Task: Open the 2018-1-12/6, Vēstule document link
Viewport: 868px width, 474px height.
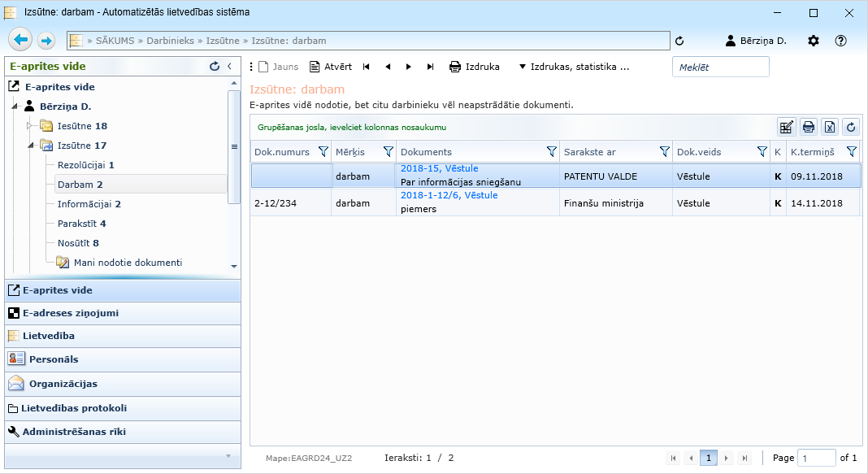Action: point(449,195)
